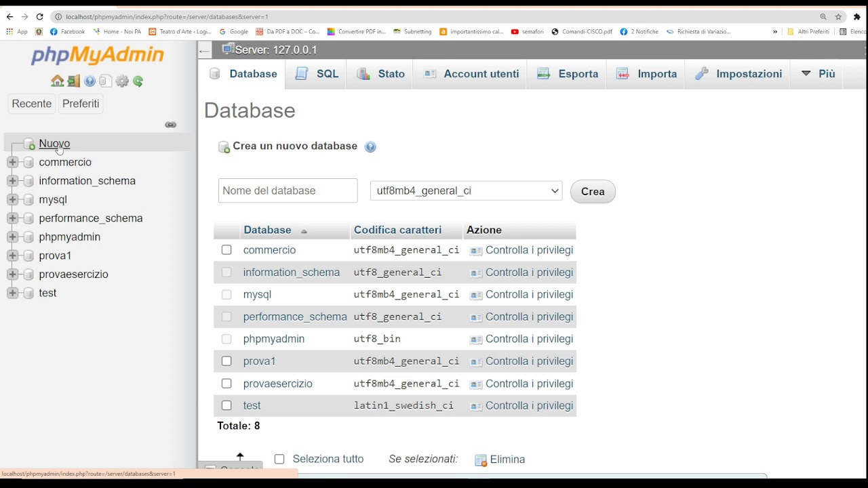This screenshot has width=868, height=488.
Task: Check the mysql row checkbox
Action: [226, 295]
